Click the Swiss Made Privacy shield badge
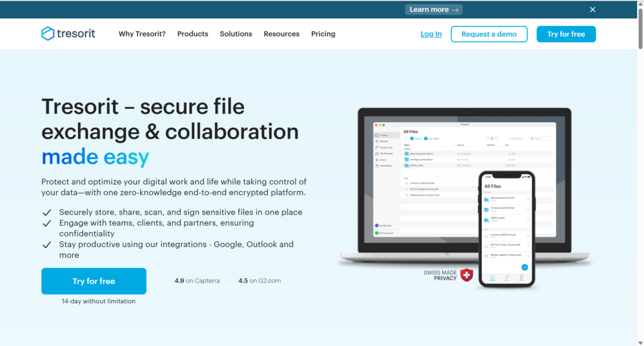644x346 pixels. point(466,275)
